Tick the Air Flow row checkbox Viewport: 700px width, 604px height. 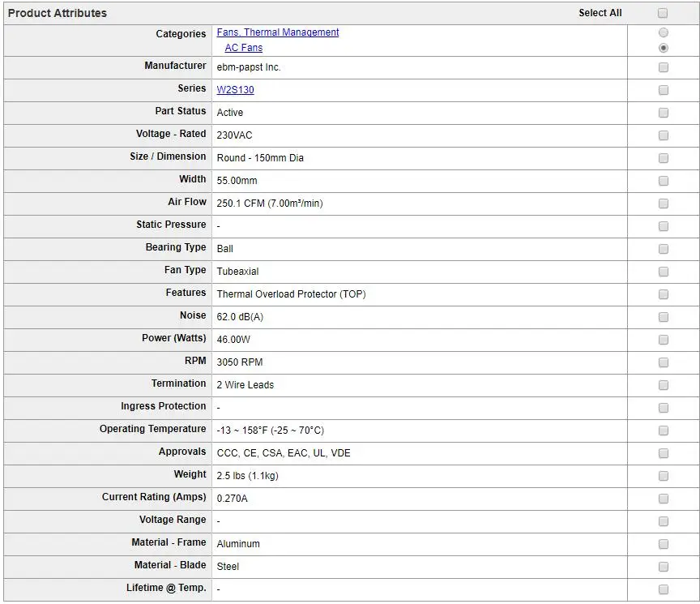pos(664,203)
